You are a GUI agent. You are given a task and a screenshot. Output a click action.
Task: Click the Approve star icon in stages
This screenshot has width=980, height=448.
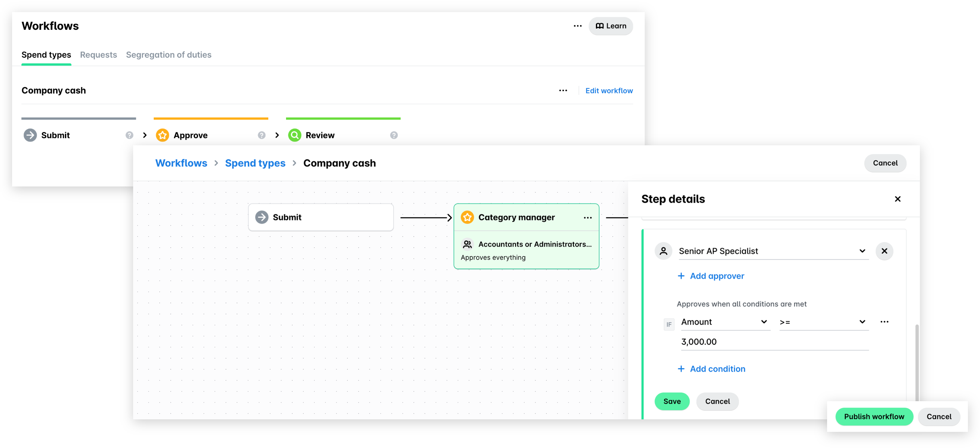163,135
